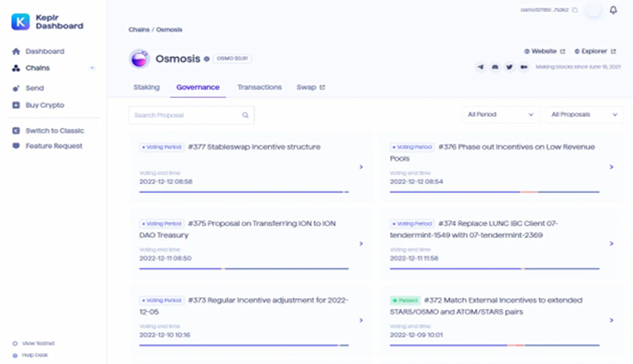The height and width of the screenshot is (364, 633).
Task: Click the Switch to Classic icon
Action: [x=16, y=131]
